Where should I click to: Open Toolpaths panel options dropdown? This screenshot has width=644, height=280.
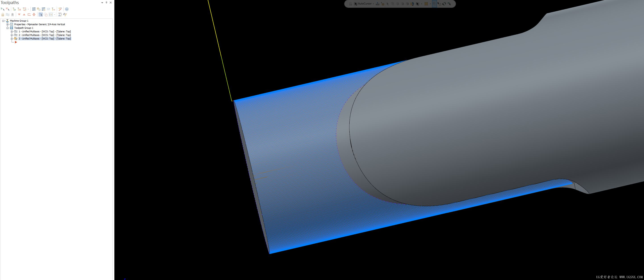pos(102,3)
